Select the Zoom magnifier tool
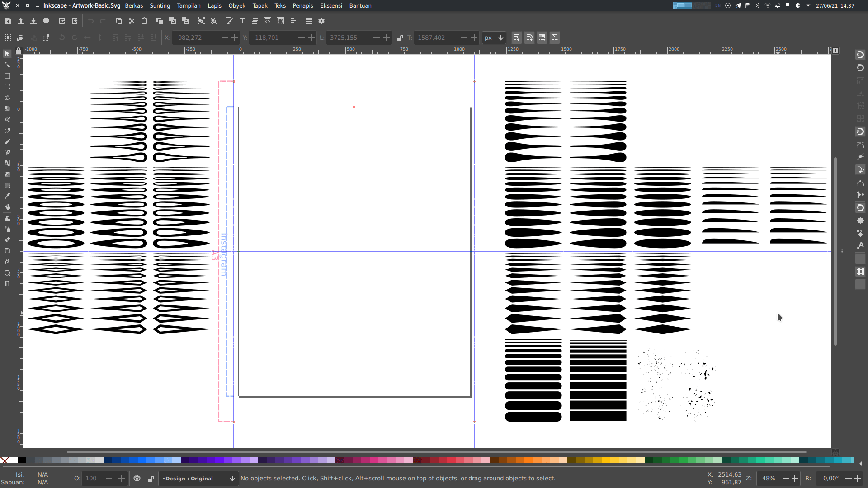868x488 pixels. (7, 273)
